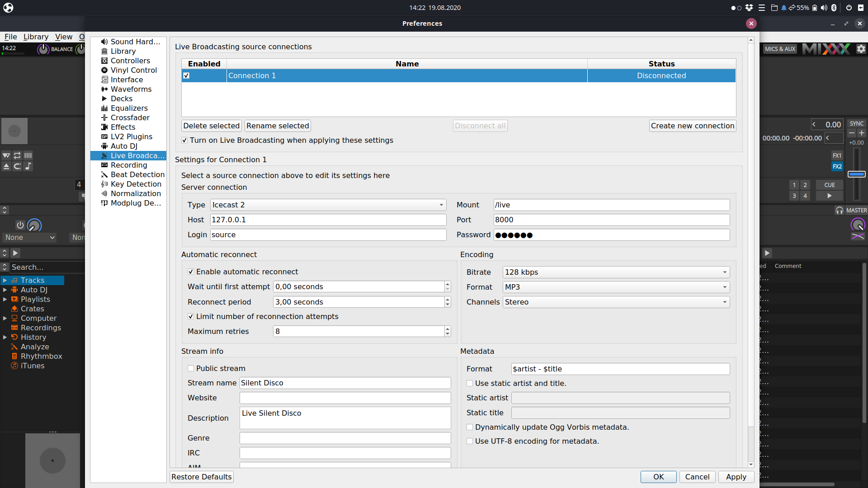The image size is (868, 488).
Task: Open Channels Stereo dropdown
Action: [616, 302]
